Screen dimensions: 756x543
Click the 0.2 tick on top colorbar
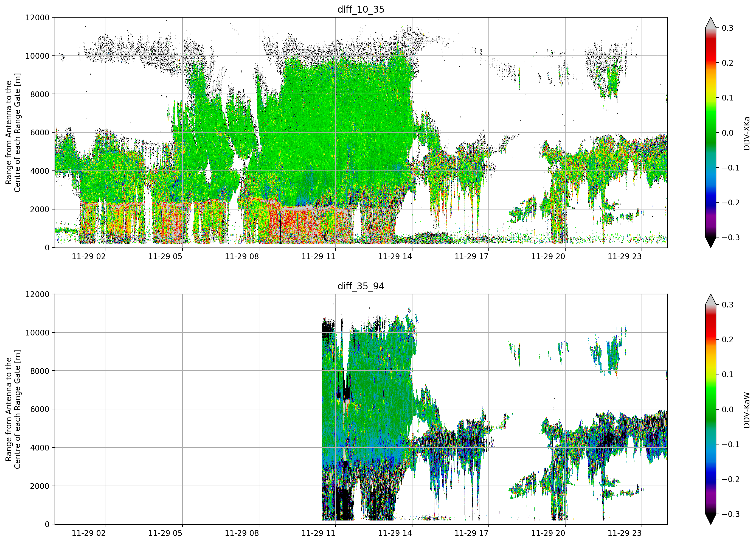tap(728, 63)
